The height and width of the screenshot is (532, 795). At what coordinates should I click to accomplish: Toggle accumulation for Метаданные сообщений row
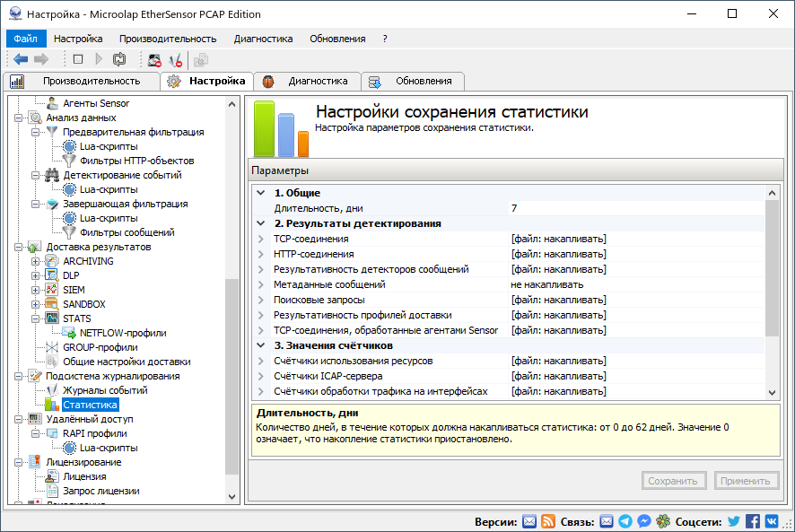click(547, 284)
